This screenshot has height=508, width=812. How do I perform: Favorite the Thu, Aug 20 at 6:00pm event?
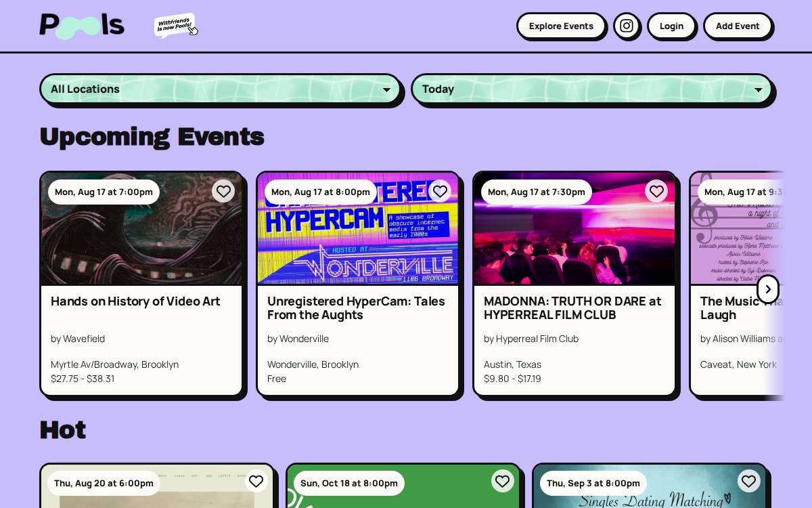point(256,481)
